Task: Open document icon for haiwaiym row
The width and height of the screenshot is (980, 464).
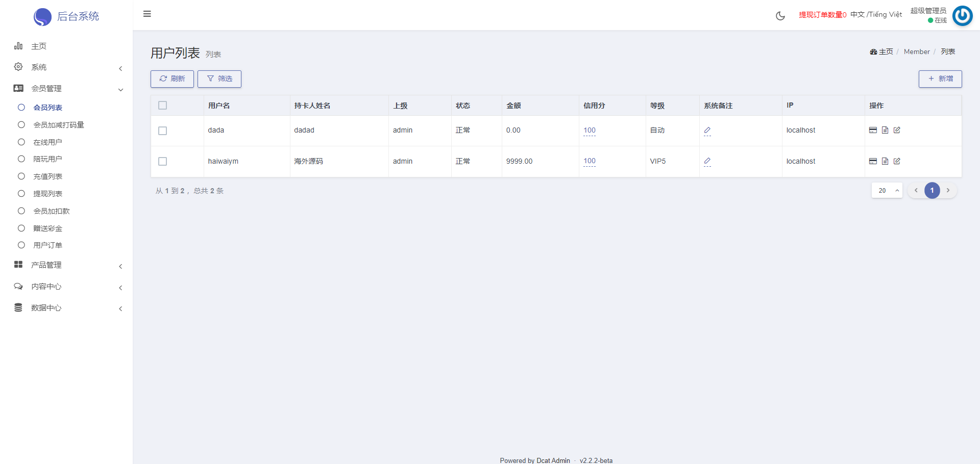Action: (x=885, y=161)
